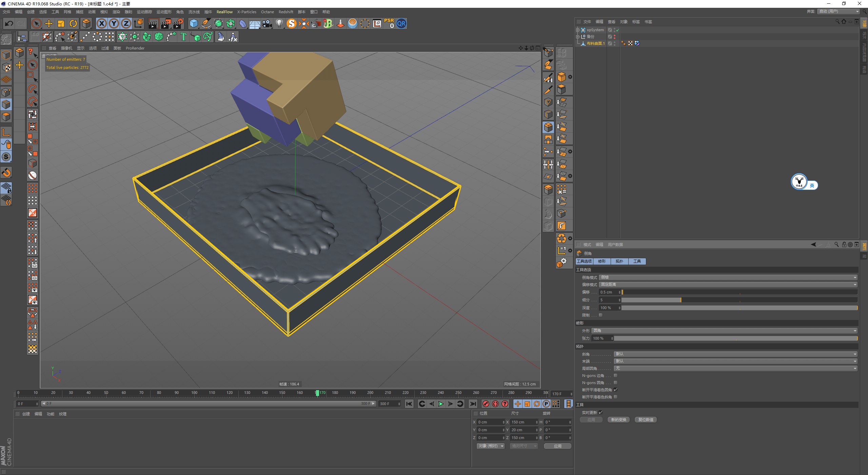Click the MoText T icon

coord(183,37)
